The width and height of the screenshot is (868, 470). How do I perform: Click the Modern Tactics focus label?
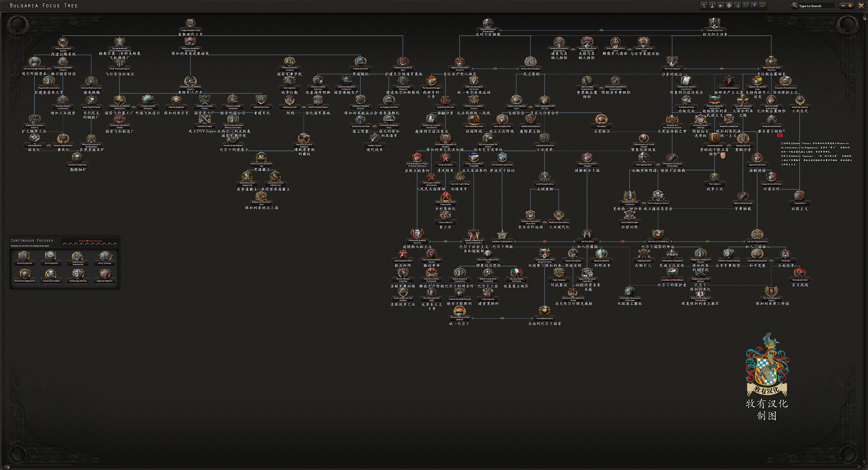(375, 146)
